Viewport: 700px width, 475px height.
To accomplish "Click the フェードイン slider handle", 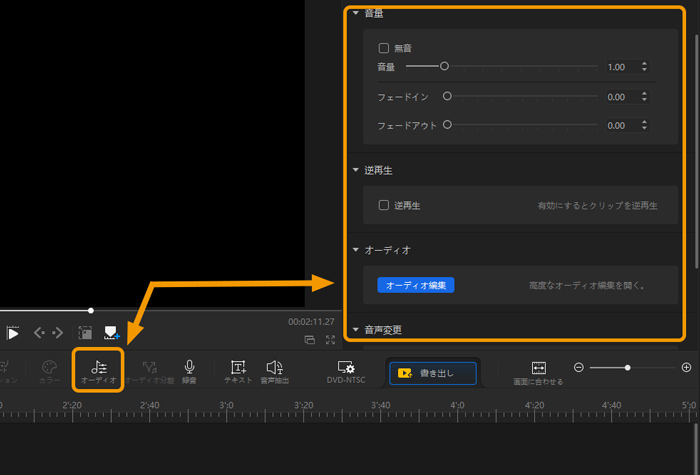I will click(x=447, y=96).
